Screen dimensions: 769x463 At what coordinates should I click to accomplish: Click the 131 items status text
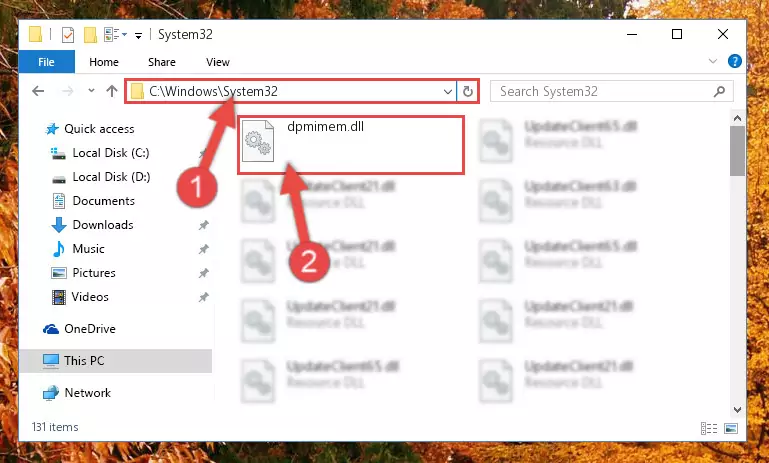[x=55, y=427]
